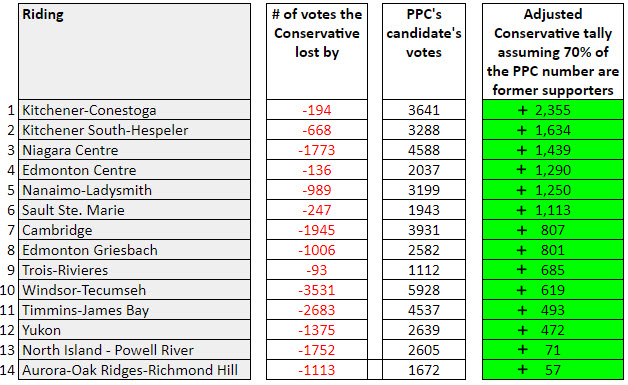628x385 pixels.
Task: Select the Adjusted Conservative tally header
Action: point(553,52)
